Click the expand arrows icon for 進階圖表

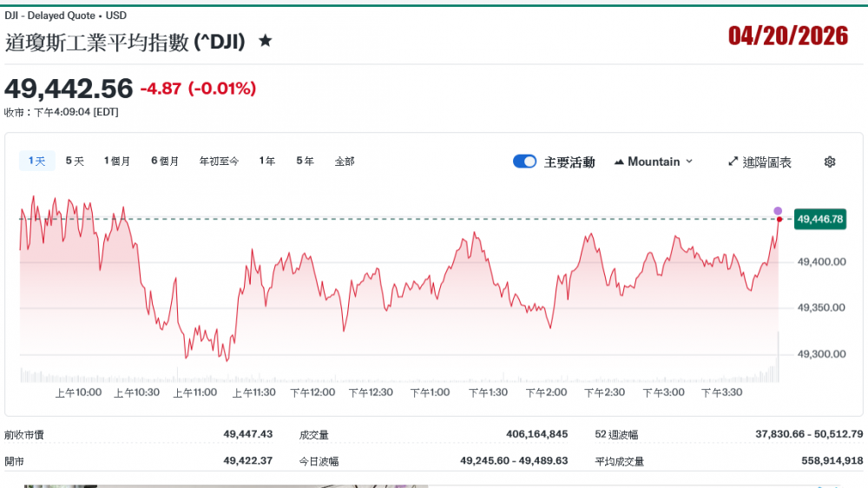733,162
